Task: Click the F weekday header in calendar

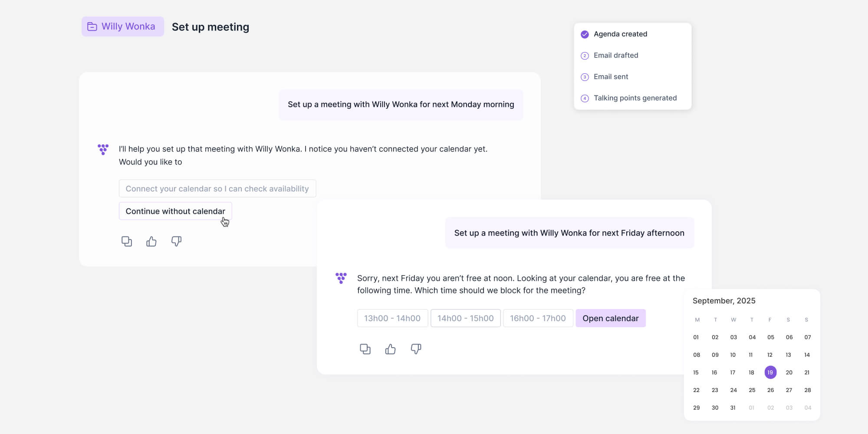Action: click(770, 320)
